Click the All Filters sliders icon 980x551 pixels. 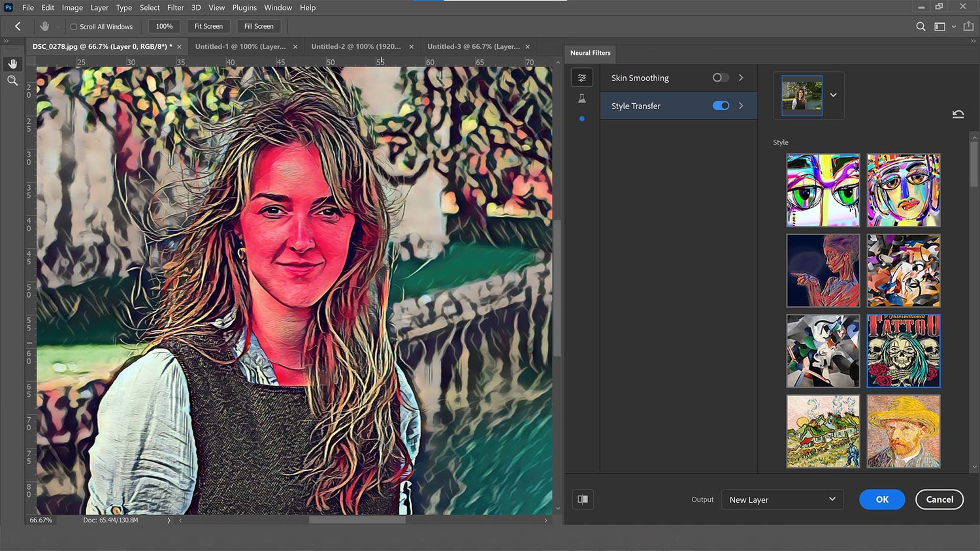581,77
